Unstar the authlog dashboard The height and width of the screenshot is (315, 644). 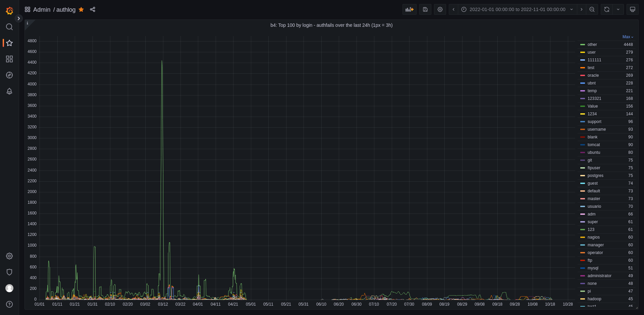pyautogui.click(x=81, y=9)
